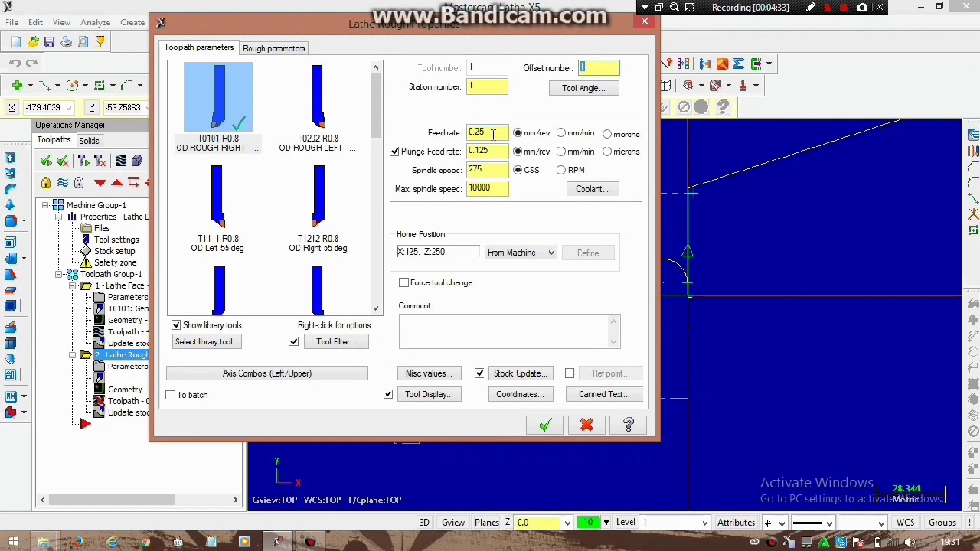Click the Tool Filter button

(x=335, y=342)
